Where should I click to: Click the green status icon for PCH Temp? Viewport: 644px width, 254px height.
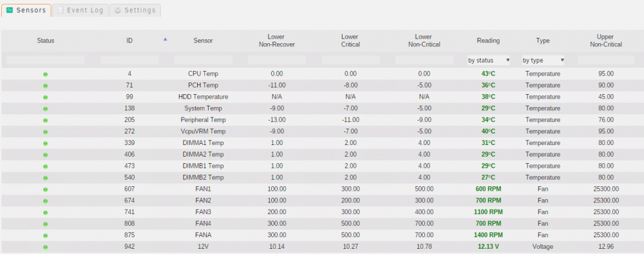(x=45, y=86)
